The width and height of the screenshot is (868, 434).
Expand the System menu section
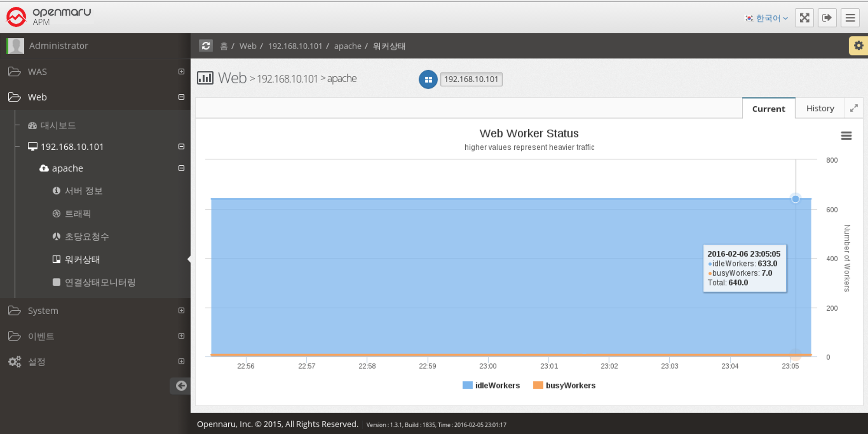pyautogui.click(x=181, y=310)
